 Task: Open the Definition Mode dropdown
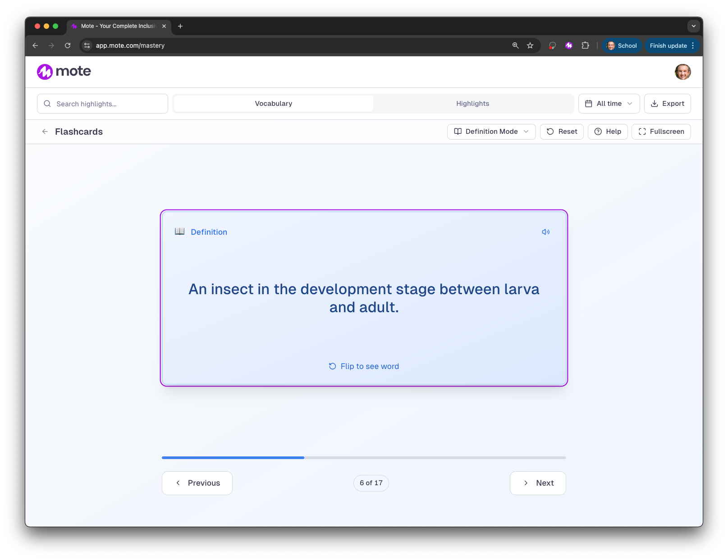click(491, 132)
